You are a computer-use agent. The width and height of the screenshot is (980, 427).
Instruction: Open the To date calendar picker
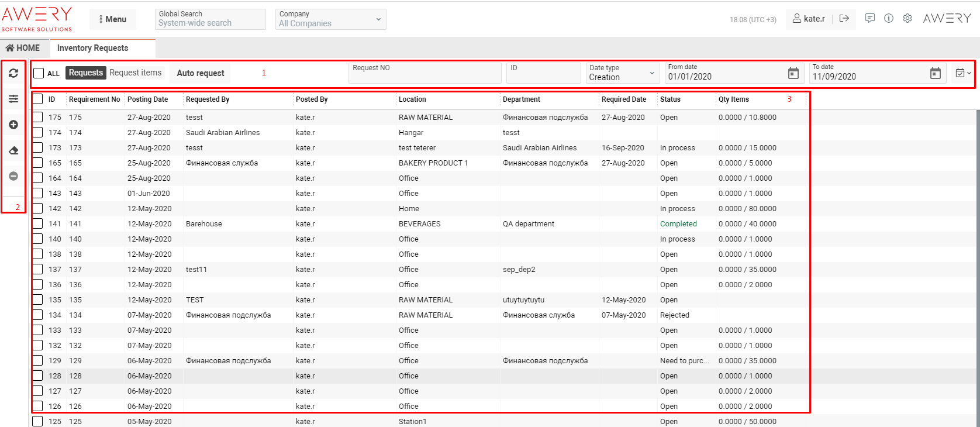(935, 73)
